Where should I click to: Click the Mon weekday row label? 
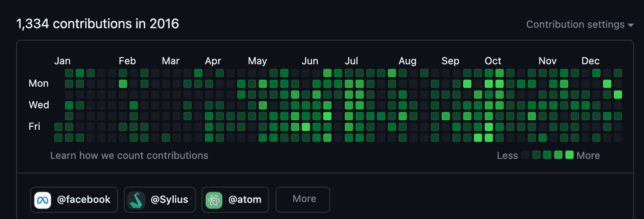(38, 83)
